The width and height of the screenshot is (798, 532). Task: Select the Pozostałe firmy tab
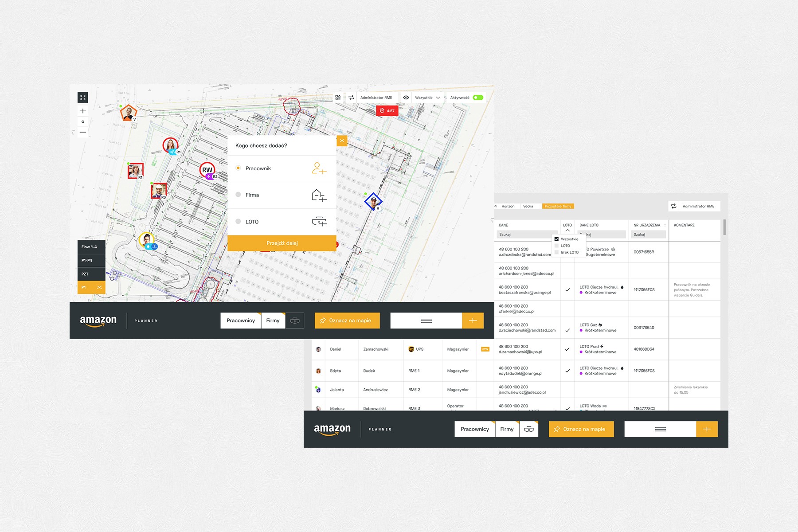point(558,206)
